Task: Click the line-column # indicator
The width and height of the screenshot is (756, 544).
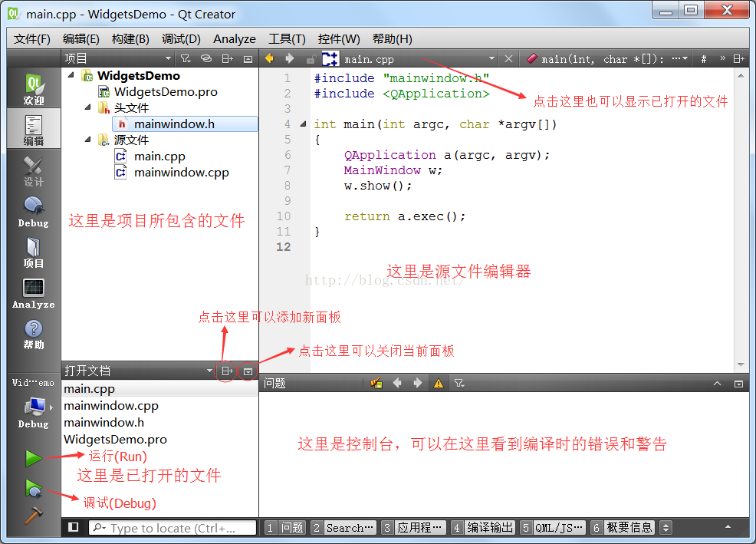Action: click(x=703, y=59)
